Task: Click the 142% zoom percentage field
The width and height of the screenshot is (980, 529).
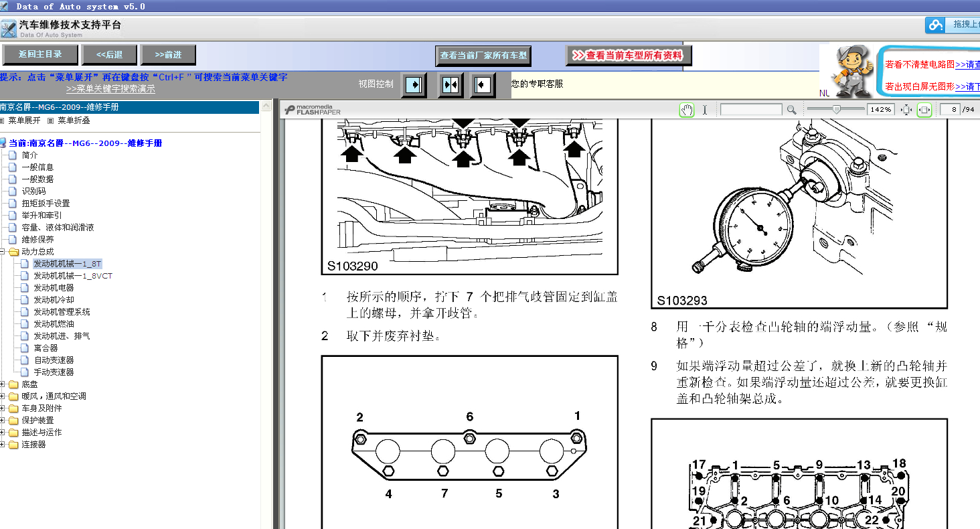Action: [881, 110]
